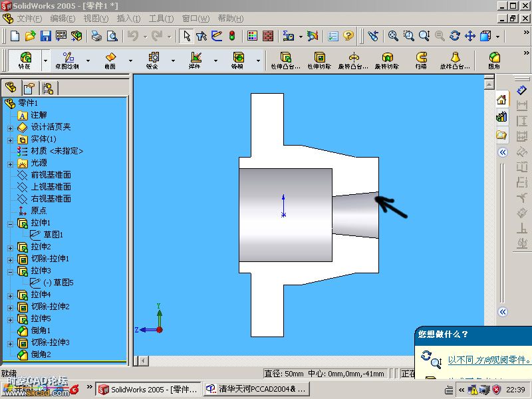The image size is (532, 399).
Task: Collapse the task pane with upper chevron
Action: [x=503, y=152]
